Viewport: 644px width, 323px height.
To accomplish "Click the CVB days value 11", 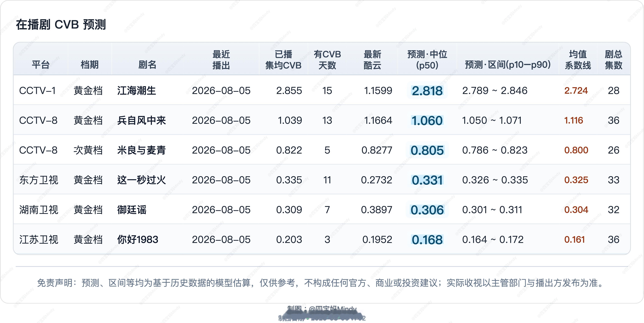I will (327, 180).
